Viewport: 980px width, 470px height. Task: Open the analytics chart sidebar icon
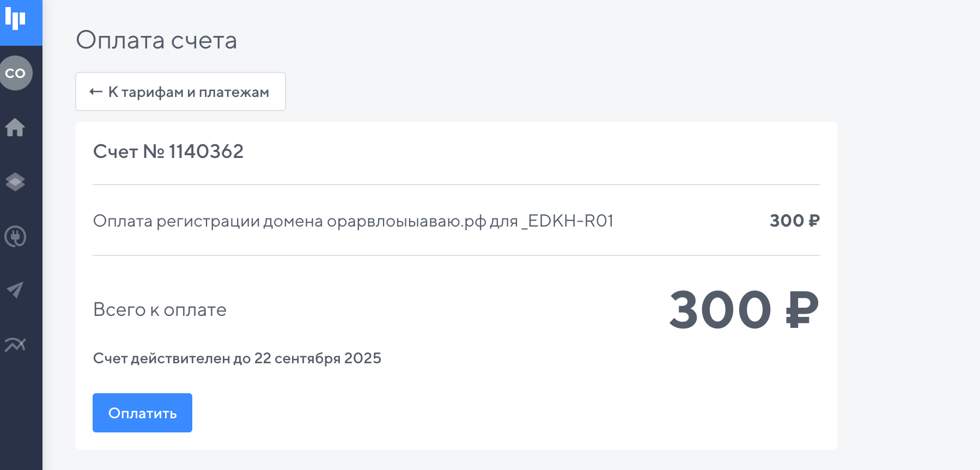(x=15, y=344)
